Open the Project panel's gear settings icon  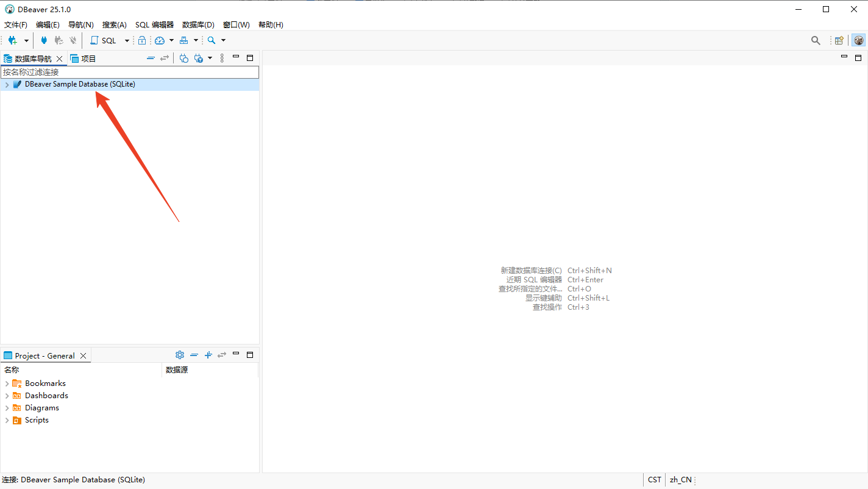point(180,355)
